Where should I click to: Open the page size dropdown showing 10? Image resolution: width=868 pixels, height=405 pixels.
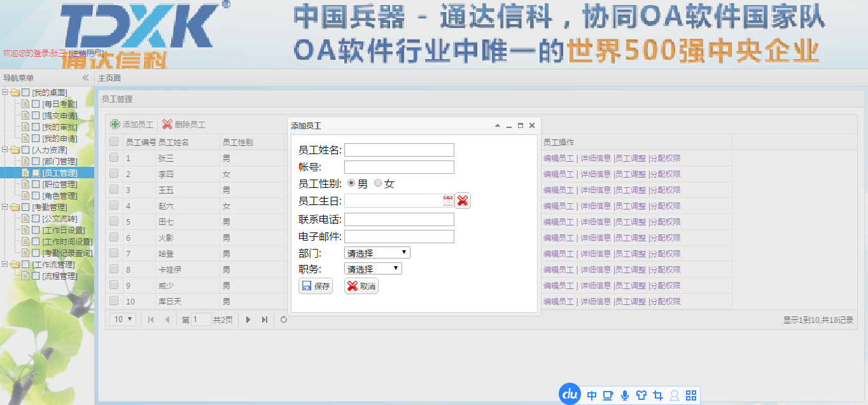[123, 319]
